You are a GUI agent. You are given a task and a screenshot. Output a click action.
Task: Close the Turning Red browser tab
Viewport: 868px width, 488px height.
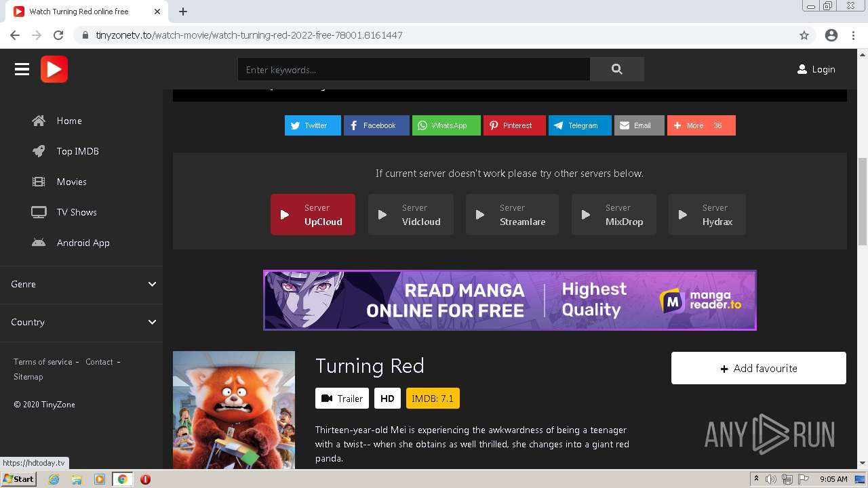[157, 12]
